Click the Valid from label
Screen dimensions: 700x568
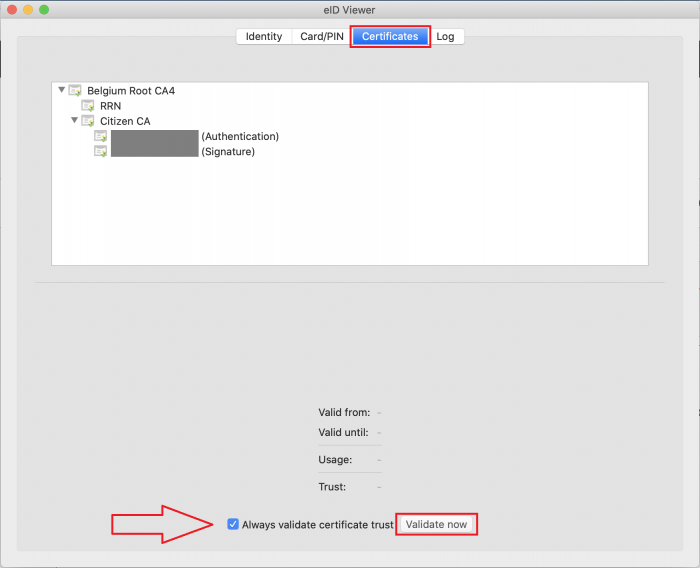[x=344, y=412]
